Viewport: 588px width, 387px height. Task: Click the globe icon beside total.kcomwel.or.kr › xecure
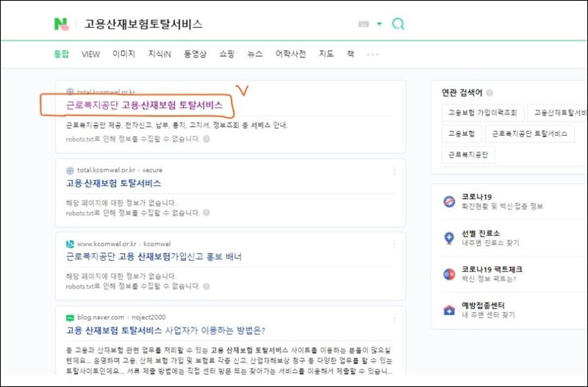pos(70,170)
